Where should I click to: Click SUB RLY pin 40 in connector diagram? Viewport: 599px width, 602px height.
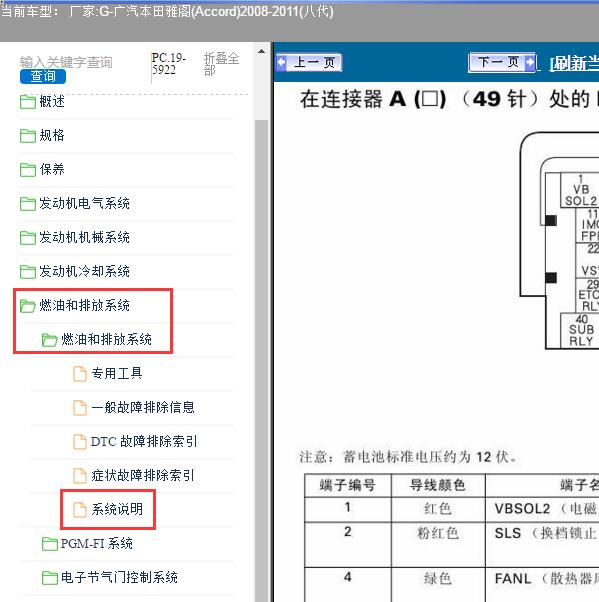580,331
